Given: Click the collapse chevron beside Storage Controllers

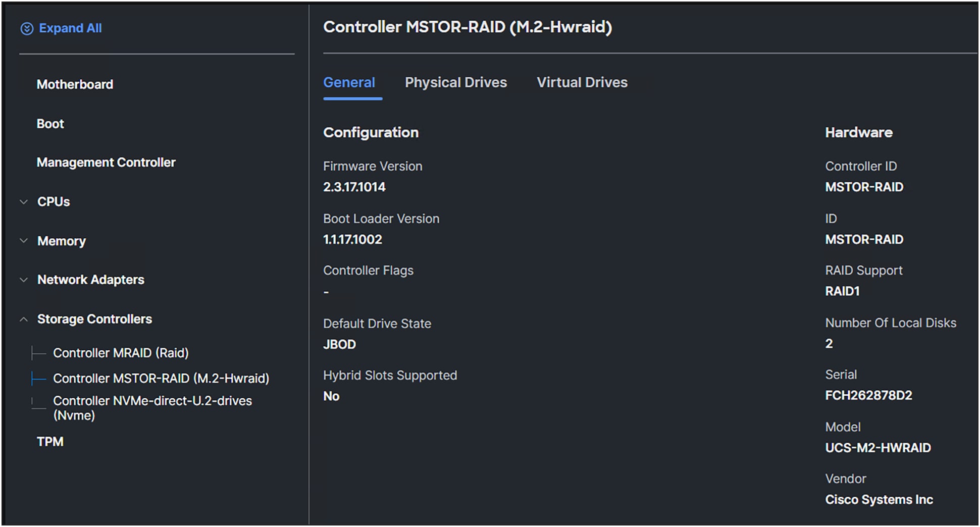Looking at the screenshot, I should click(x=23, y=319).
